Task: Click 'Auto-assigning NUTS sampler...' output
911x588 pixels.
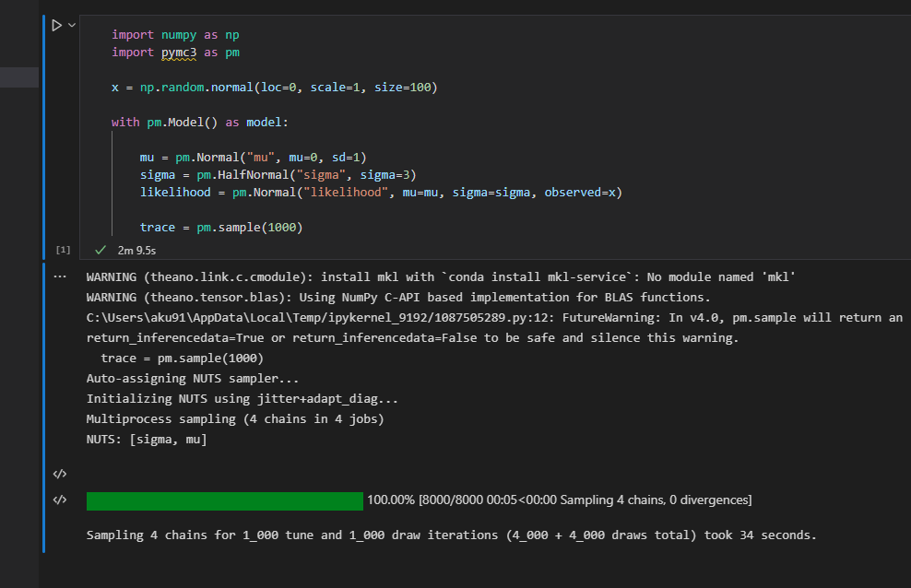Action: click(x=193, y=379)
